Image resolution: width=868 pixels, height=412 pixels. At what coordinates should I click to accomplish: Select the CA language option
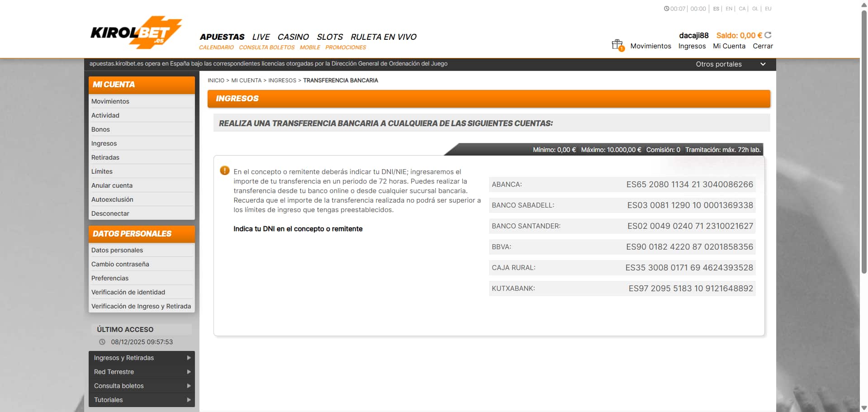coord(742,8)
